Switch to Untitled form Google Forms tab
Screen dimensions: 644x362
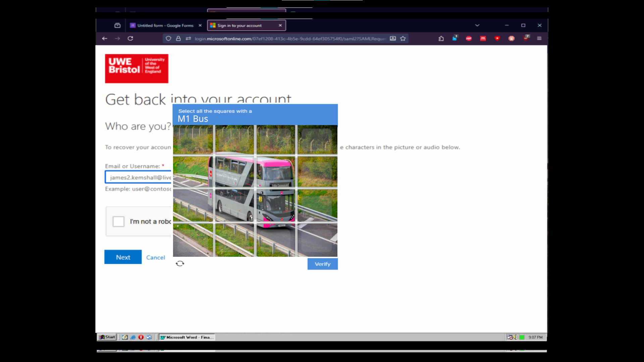coord(165,25)
